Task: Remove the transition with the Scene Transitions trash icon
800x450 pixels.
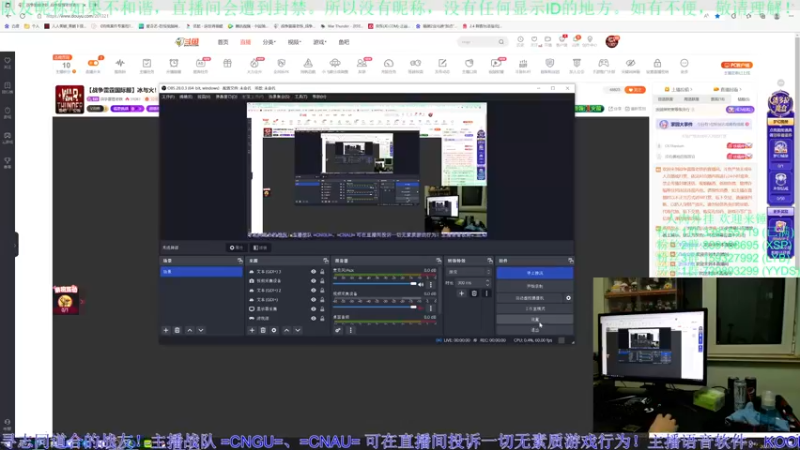Action: point(474,293)
